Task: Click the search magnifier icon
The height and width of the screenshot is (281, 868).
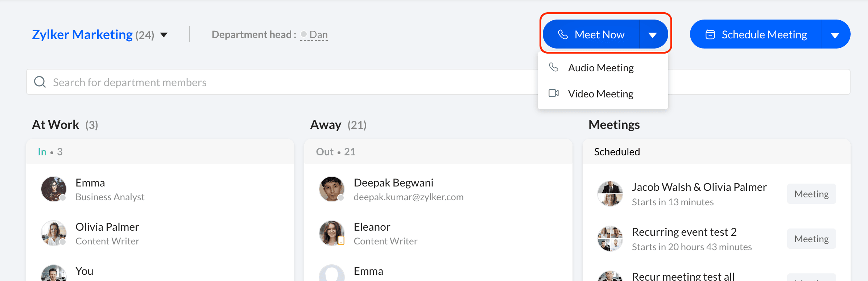Action: point(40,82)
